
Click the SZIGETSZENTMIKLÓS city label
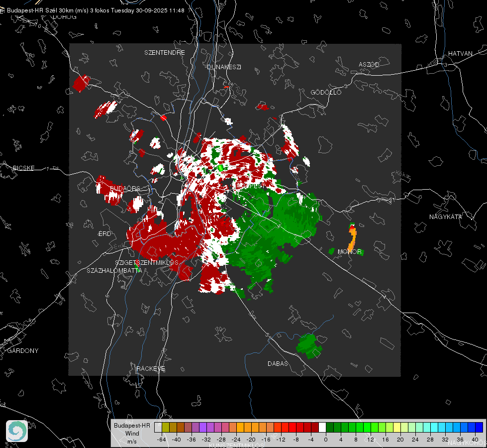pyautogui.click(x=147, y=262)
